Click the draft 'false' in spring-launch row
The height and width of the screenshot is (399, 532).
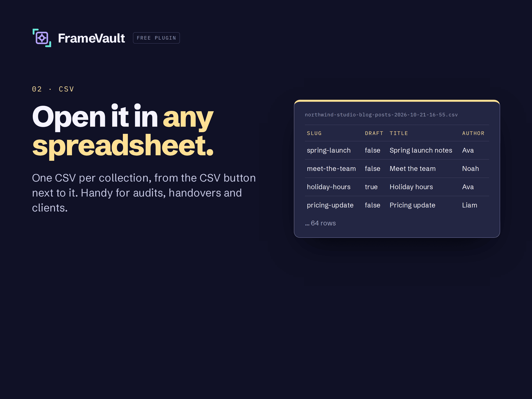point(373,150)
